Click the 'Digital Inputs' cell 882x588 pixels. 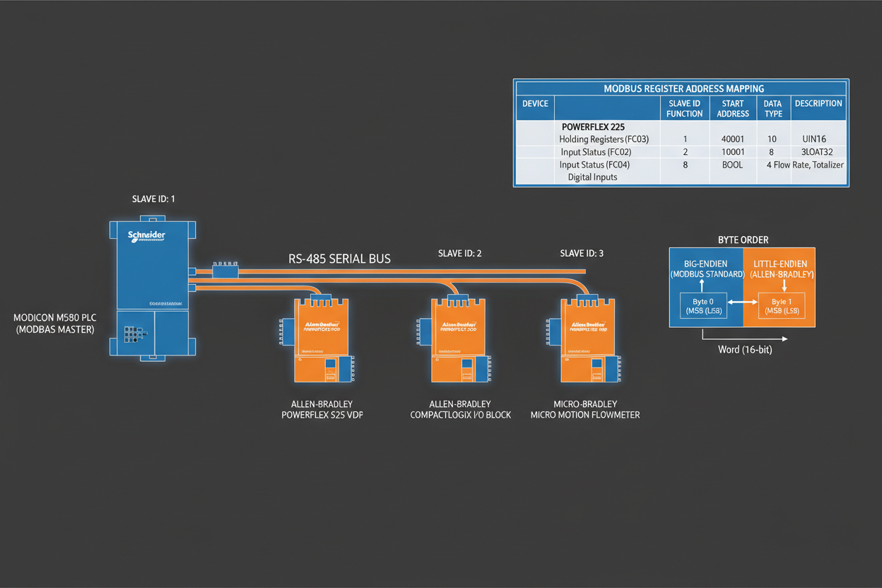tap(592, 177)
